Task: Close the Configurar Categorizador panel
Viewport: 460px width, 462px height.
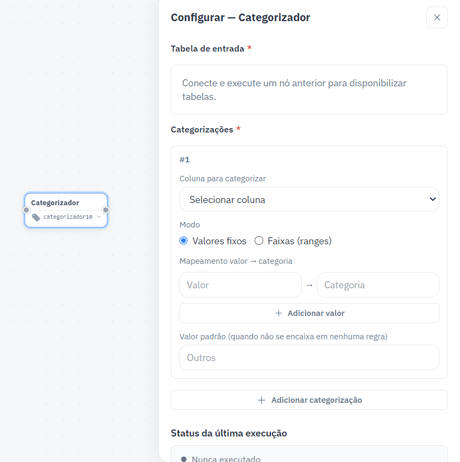Action: click(x=437, y=17)
